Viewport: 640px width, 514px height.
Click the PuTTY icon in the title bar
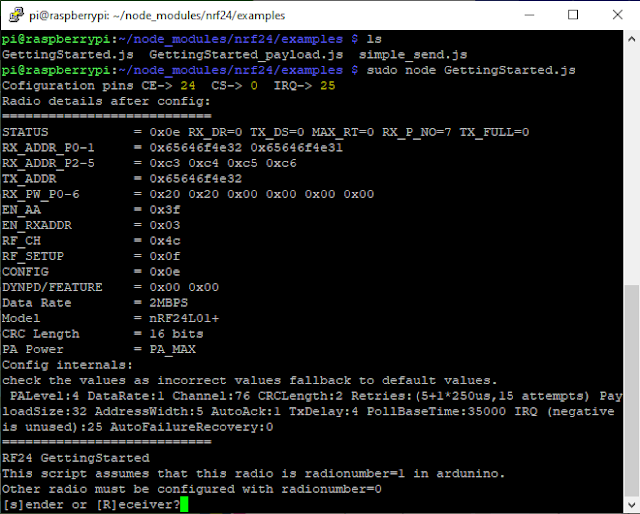(x=16, y=15)
